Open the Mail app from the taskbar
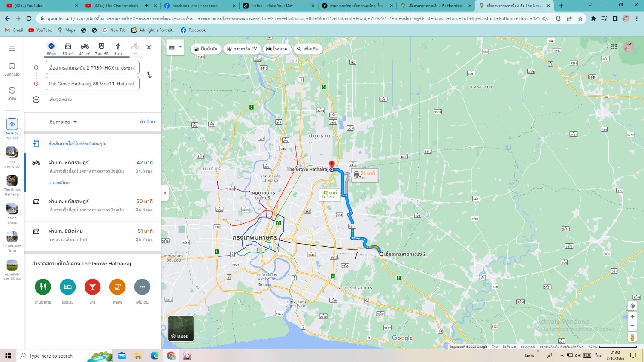This screenshot has width=644, height=362. (x=122, y=356)
